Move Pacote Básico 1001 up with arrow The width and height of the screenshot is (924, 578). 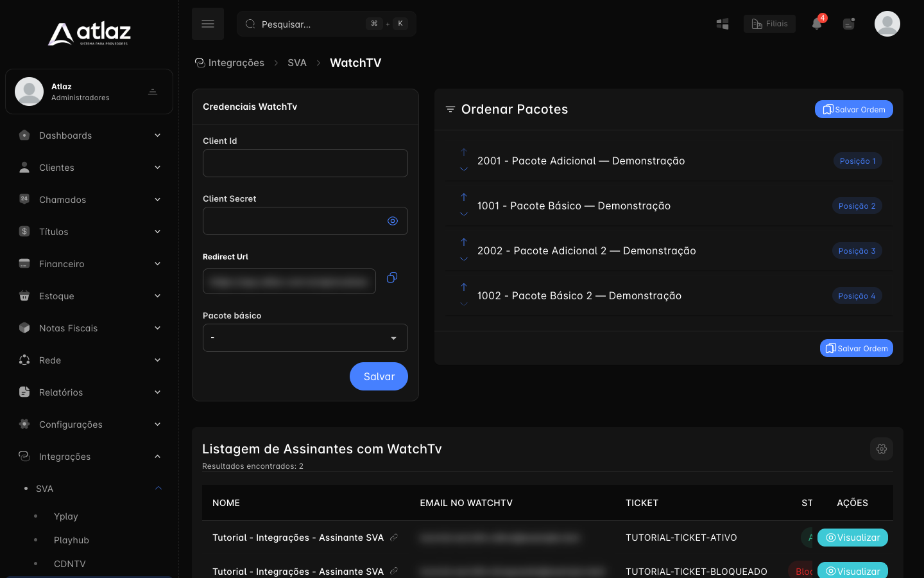(x=464, y=197)
